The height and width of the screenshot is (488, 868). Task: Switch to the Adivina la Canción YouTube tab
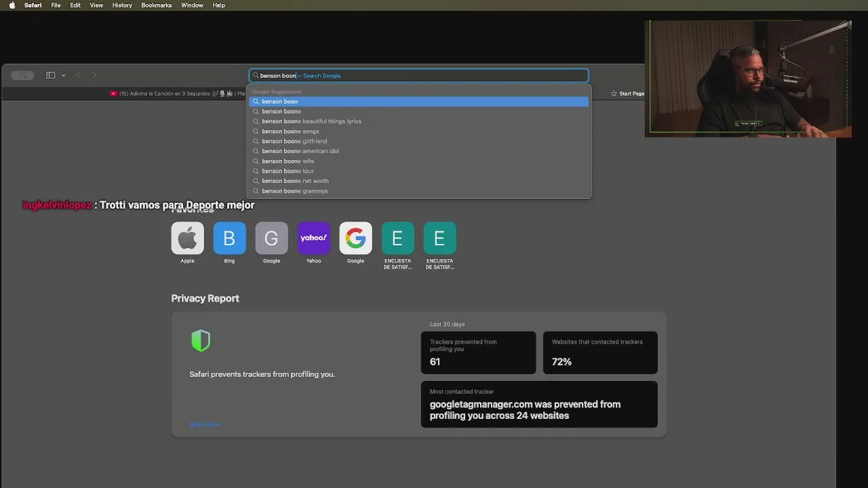[178, 94]
